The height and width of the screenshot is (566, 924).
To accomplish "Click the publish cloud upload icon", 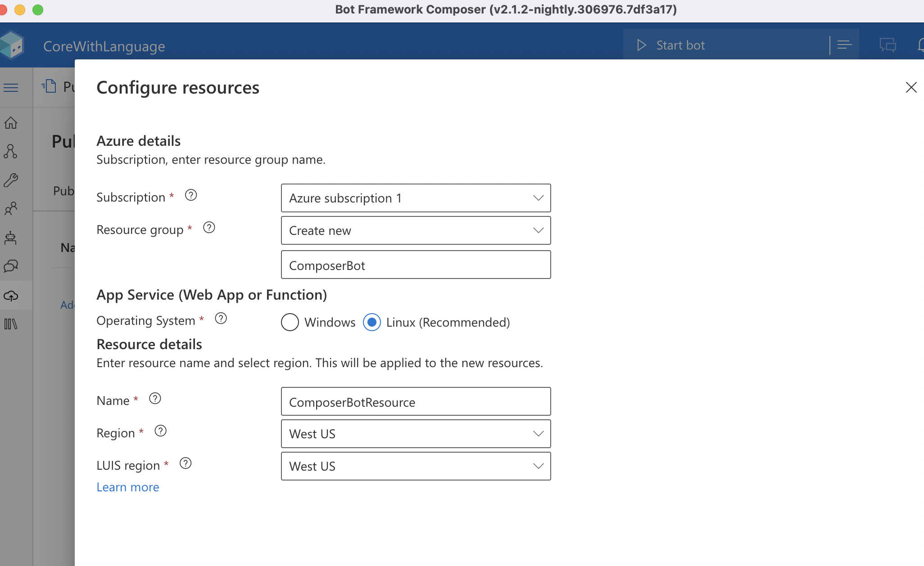I will pyautogui.click(x=11, y=296).
